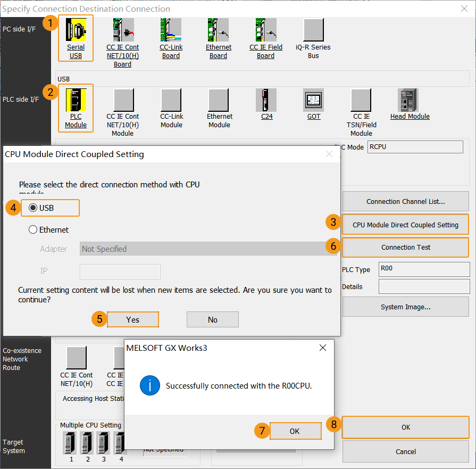Click OK in the MELSOFT GX Works3 message
The height and width of the screenshot is (469, 476).
click(x=295, y=431)
